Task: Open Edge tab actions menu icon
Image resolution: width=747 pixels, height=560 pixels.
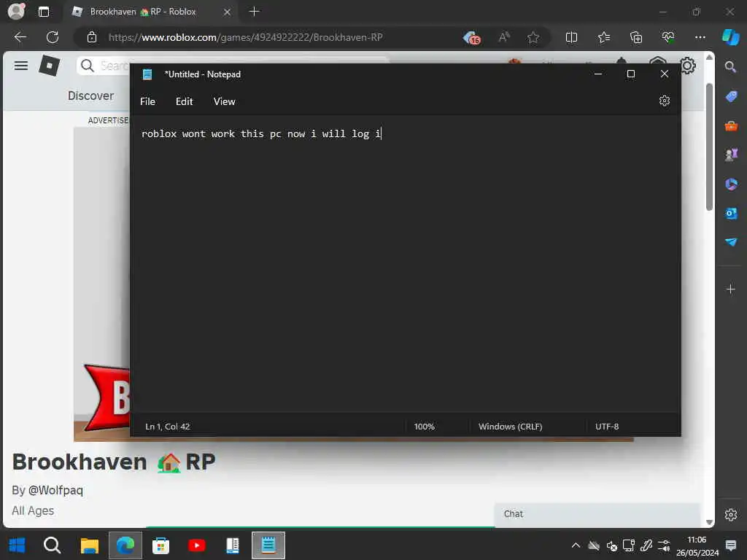Action: click(x=44, y=12)
